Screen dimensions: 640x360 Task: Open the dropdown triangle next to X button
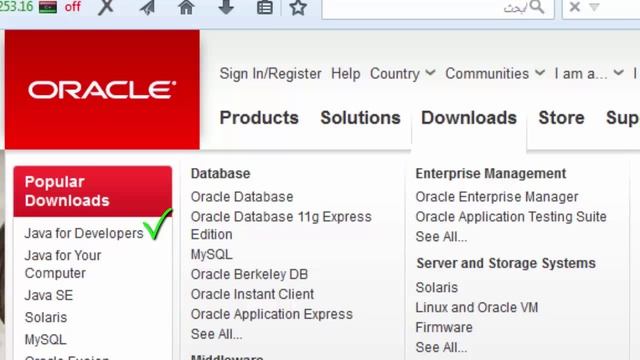coord(594,7)
